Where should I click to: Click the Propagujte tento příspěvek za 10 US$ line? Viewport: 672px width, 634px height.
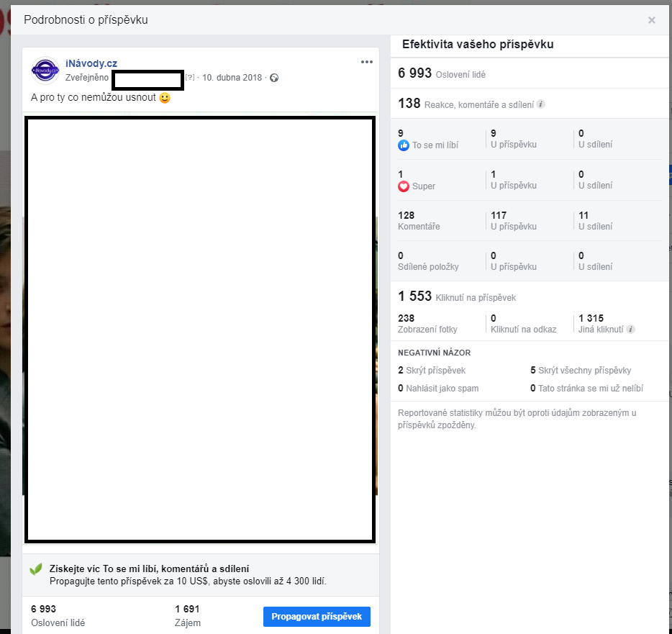188,581
